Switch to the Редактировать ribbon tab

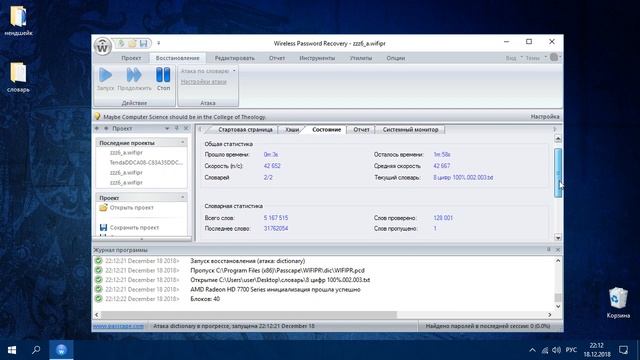tap(235, 58)
